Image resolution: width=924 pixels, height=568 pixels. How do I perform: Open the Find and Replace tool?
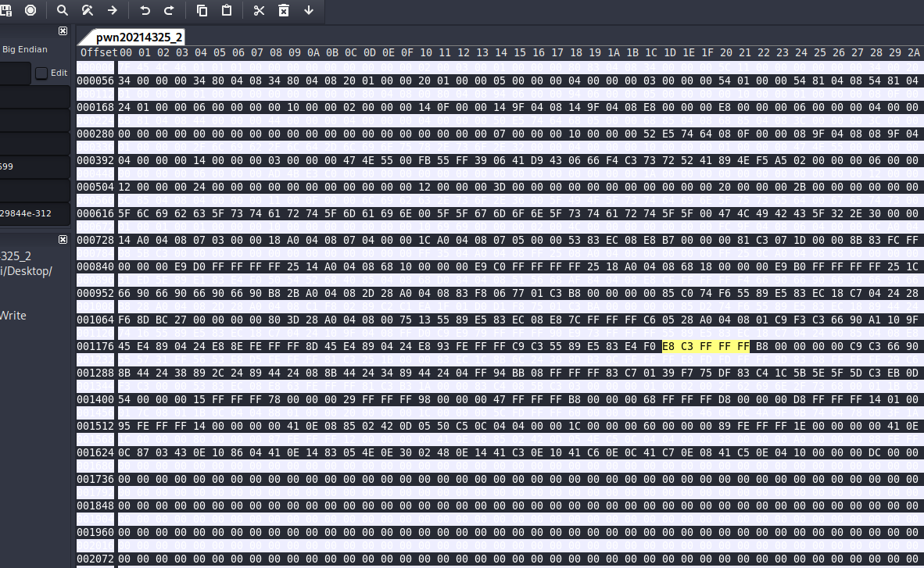click(x=88, y=10)
